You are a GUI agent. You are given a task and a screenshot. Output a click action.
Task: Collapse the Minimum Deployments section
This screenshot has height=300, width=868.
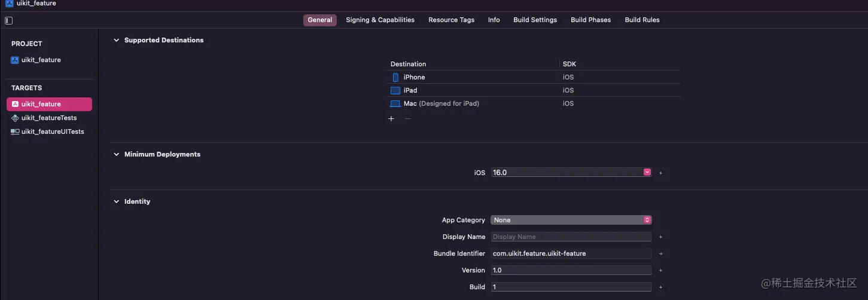117,154
